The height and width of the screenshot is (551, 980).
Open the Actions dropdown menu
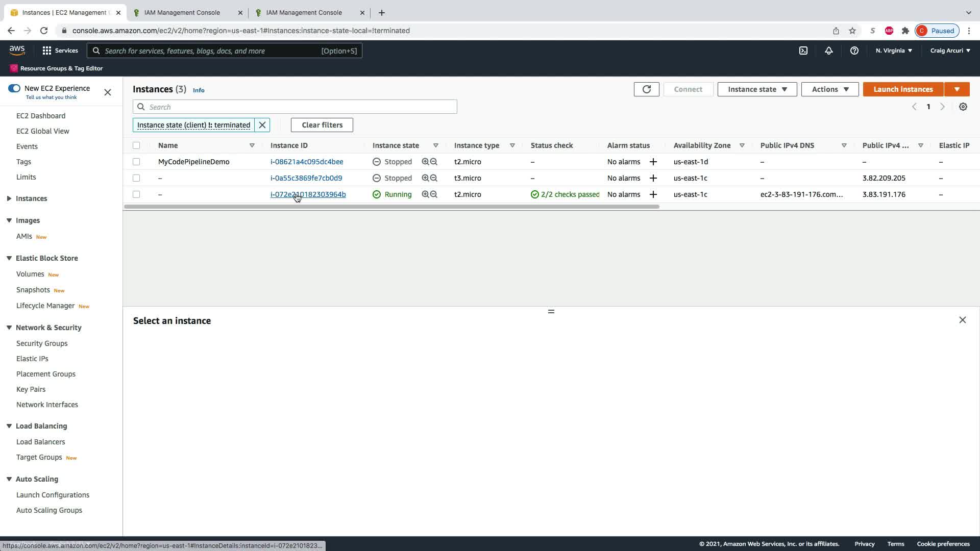coord(829,89)
